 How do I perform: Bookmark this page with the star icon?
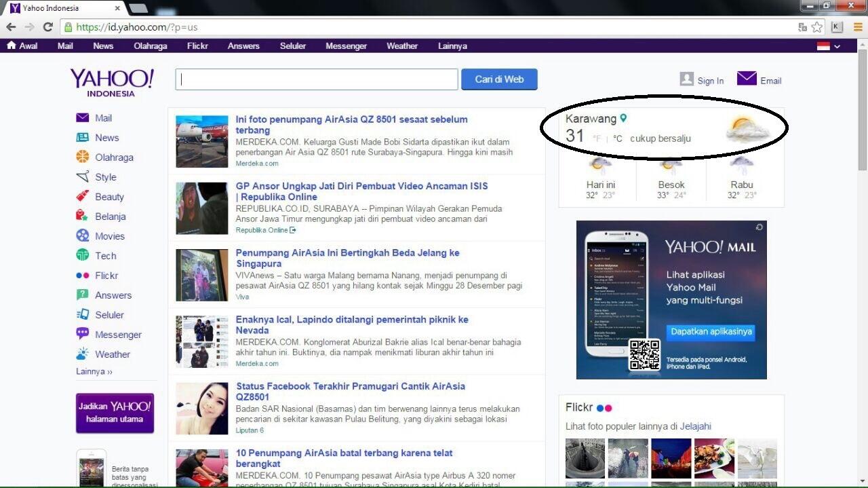tap(817, 27)
